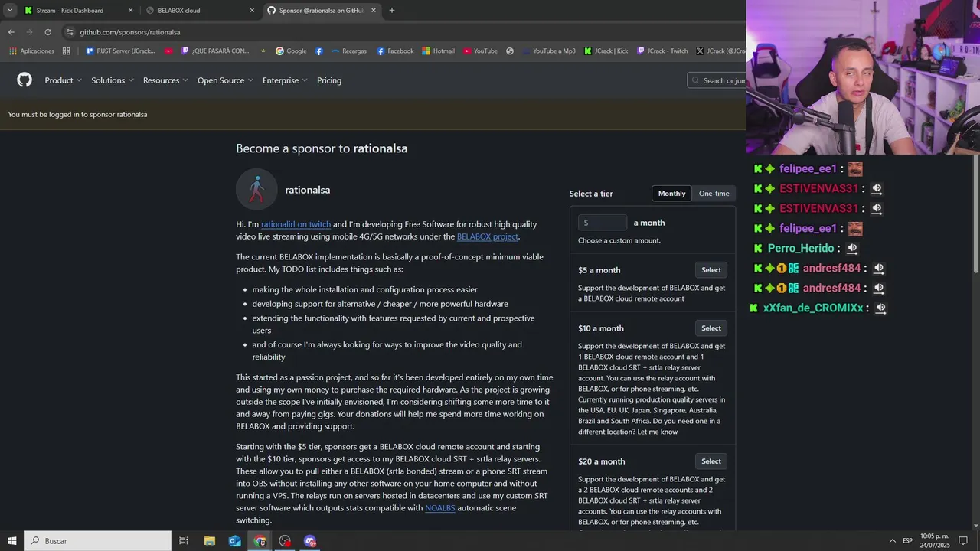Screen dimensions: 980x551
Task: Expand the Open Source menu
Action: coord(225,80)
